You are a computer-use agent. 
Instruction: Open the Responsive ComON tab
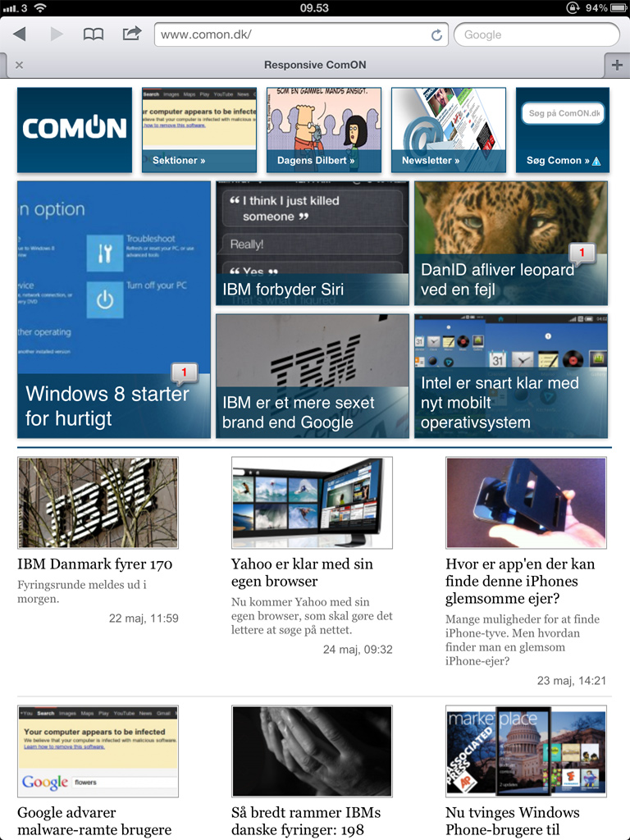[x=315, y=65]
